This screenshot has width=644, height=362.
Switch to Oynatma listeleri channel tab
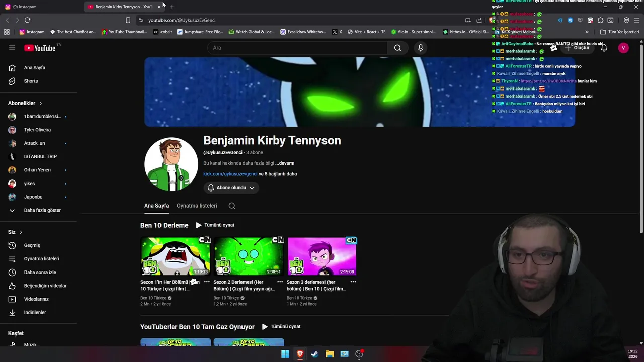pos(197,206)
